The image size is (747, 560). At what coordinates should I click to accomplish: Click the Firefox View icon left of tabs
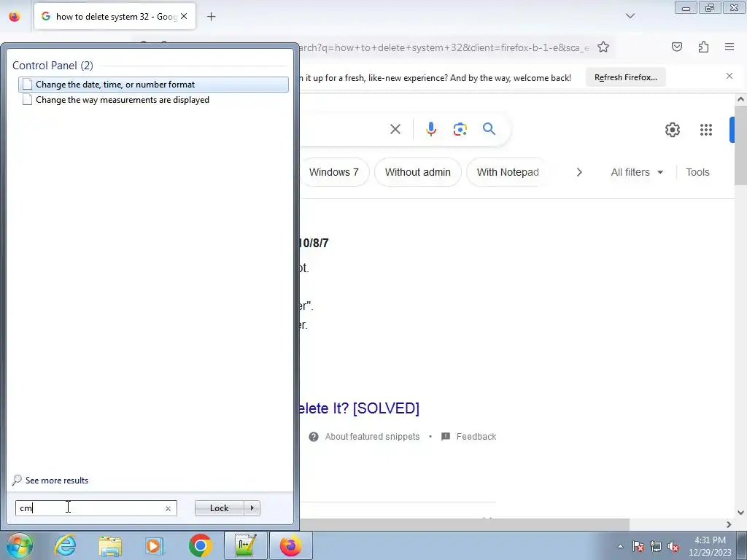(x=15, y=17)
